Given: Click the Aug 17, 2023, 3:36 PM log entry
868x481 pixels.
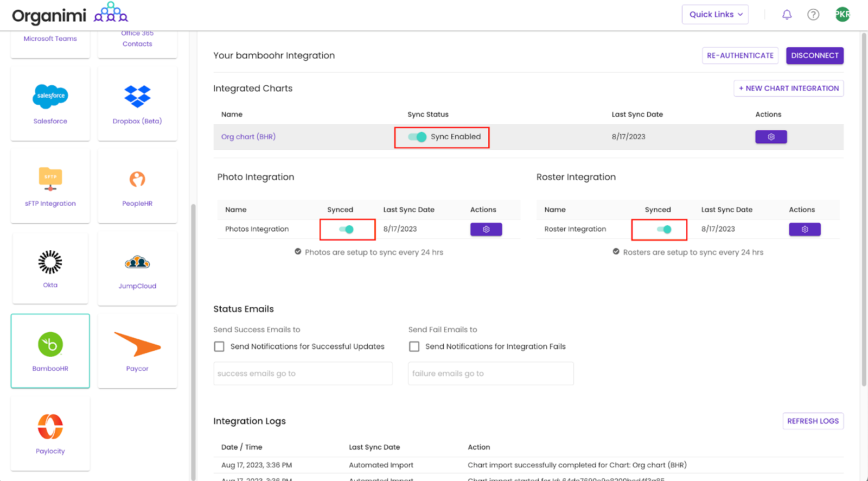Looking at the screenshot, I should (x=257, y=465).
